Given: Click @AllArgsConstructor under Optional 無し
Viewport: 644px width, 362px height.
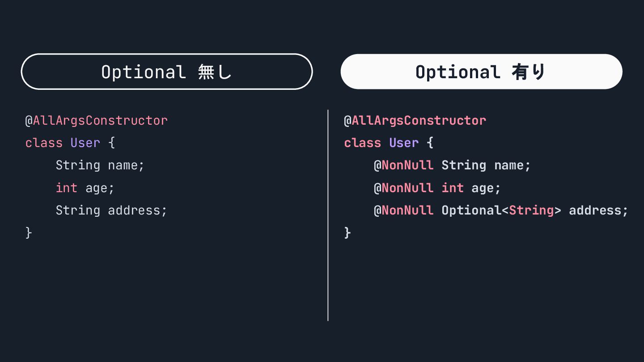Looking at the screenshot, I should click(x=97, y=121).
